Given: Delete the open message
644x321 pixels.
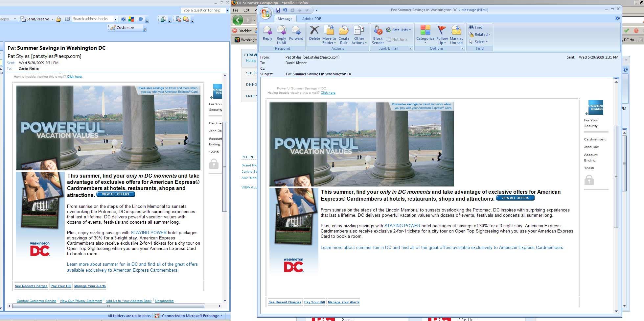Looking at the screenshot, I should (x=314, y=34).
